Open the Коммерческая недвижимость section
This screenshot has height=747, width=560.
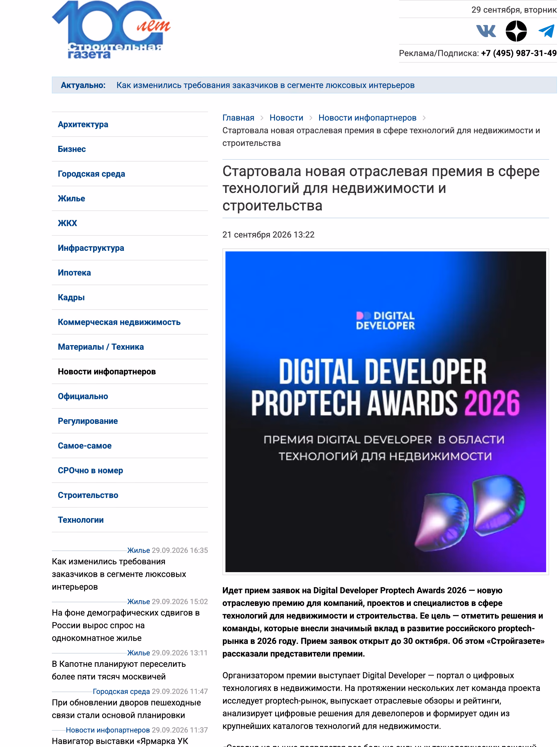(x=119, y=322)
